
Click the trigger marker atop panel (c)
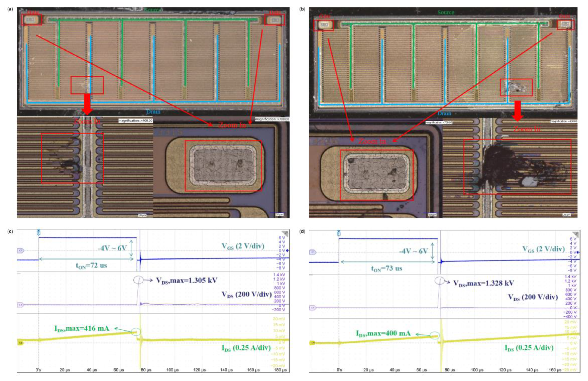(38, 233)
